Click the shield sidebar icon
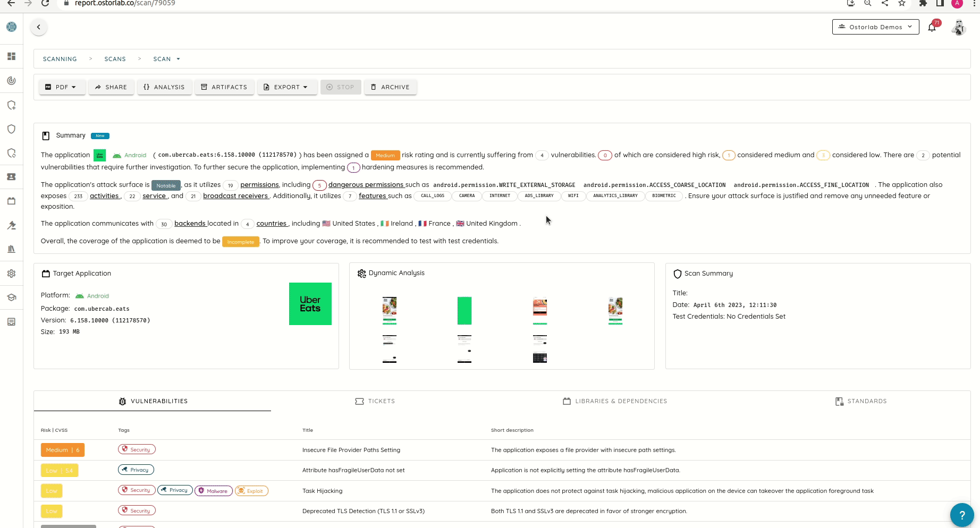980x528 pixels. click(x=11, y=129)
